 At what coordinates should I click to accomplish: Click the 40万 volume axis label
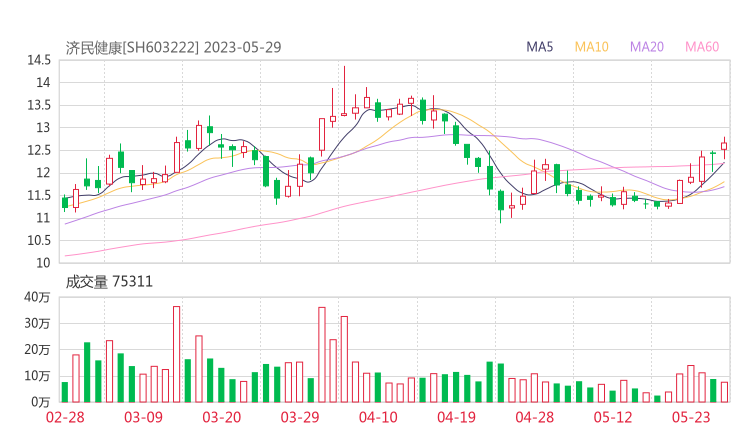tap(37, 297)
